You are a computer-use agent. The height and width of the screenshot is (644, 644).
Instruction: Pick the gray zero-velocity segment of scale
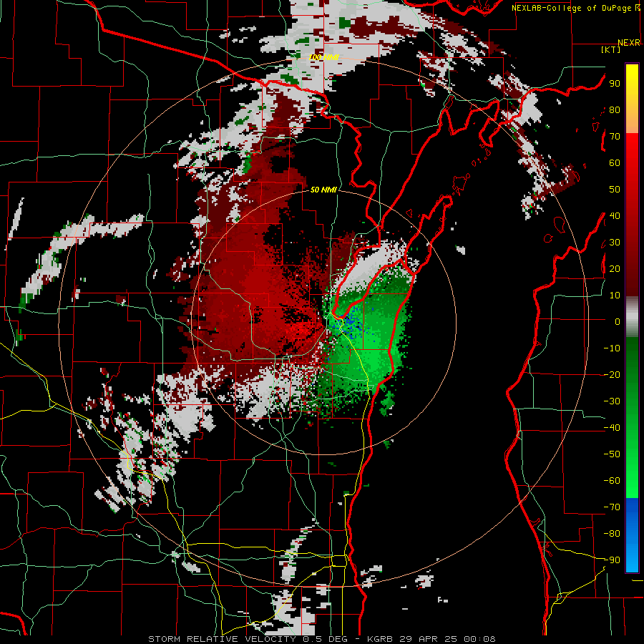[632, 317]
